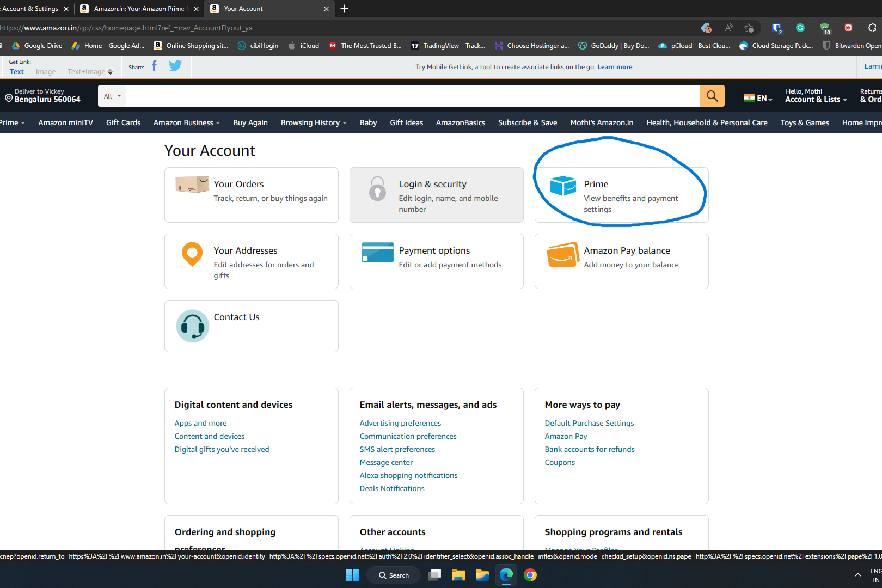The image size is (882, 588).
Task: Open Windows Start button
Action: [x=352, y=575]
